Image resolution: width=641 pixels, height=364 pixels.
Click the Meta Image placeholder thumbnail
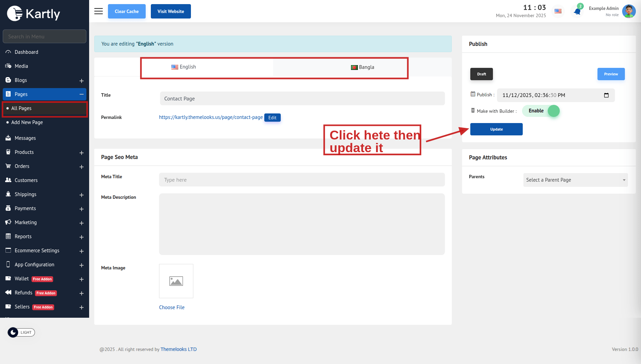176,281
